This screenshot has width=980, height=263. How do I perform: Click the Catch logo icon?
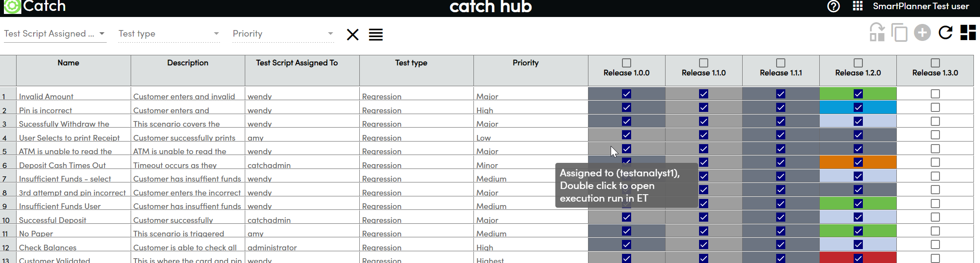point(12,7)
